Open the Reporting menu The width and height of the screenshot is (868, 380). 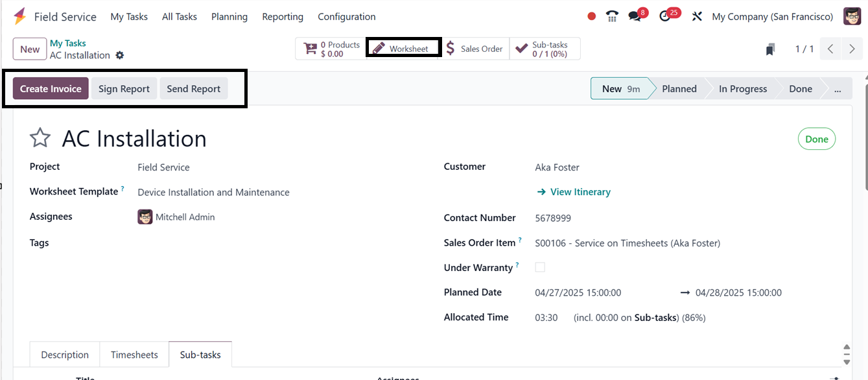click(283, 17)
